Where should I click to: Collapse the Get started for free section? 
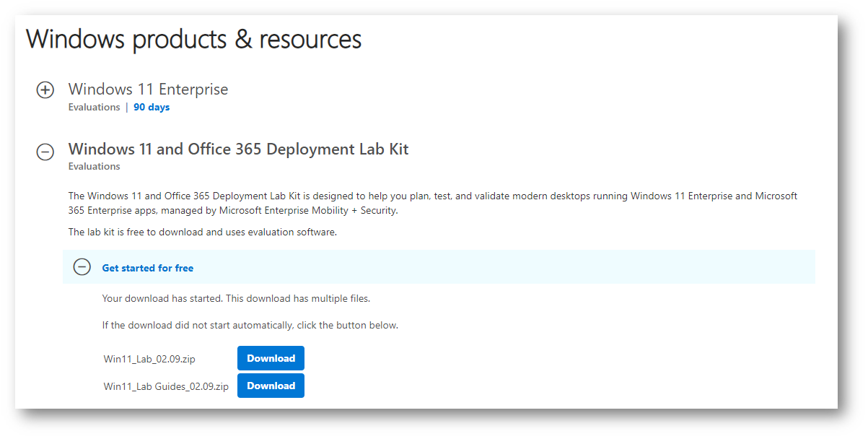pos(82,267)
